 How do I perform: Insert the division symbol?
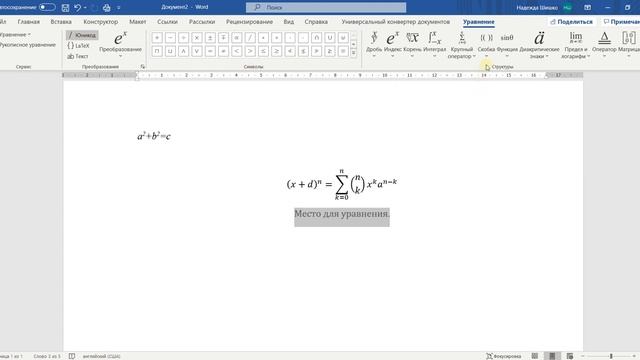tap(184, 38)
